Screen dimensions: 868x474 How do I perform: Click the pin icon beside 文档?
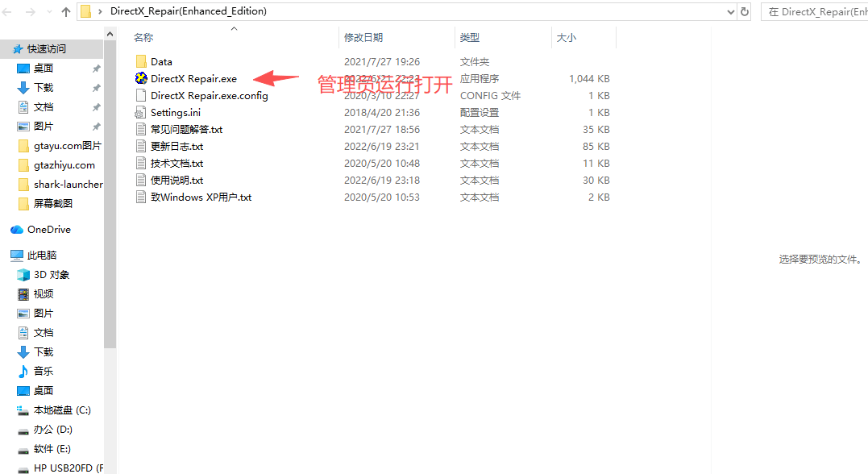[97, 107]
